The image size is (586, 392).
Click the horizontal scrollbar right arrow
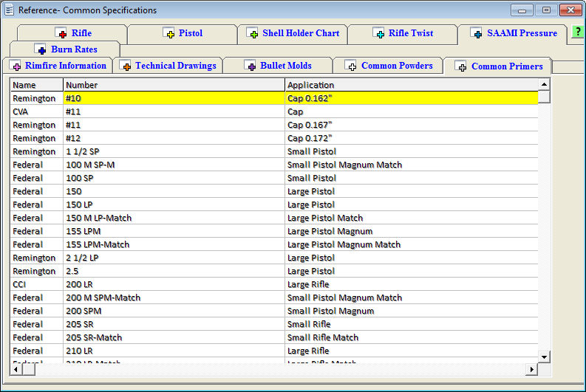[532, 370]
